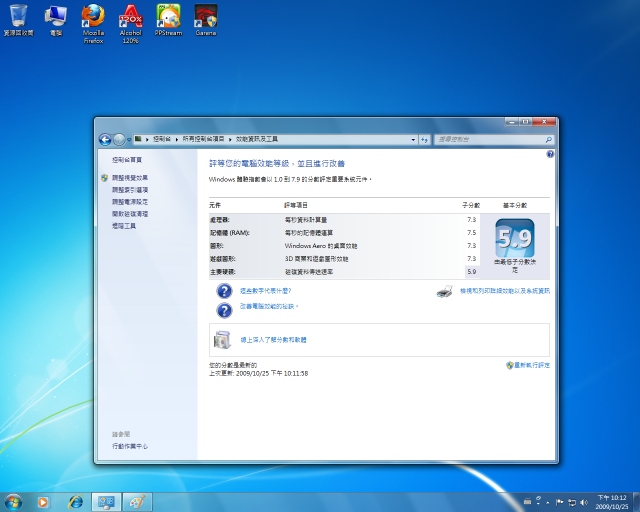
Task: Click the network status icon in the tray
Action: coord(572,502)
